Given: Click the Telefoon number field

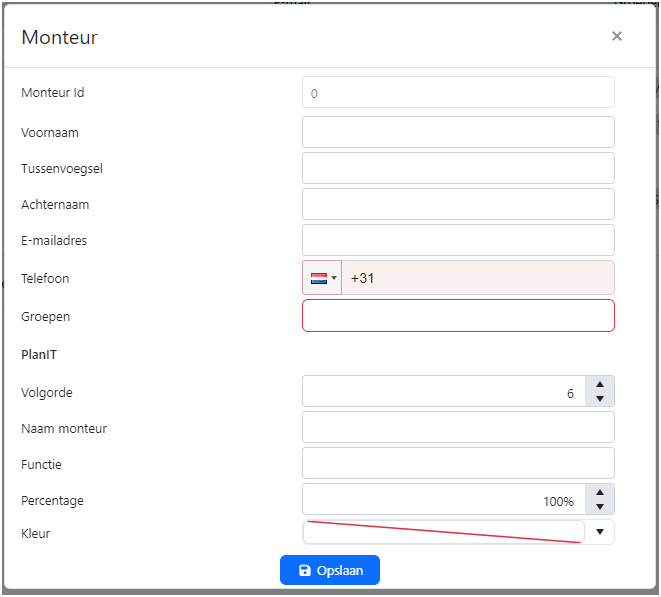Looking at the screenshot, I should (478, 278).
